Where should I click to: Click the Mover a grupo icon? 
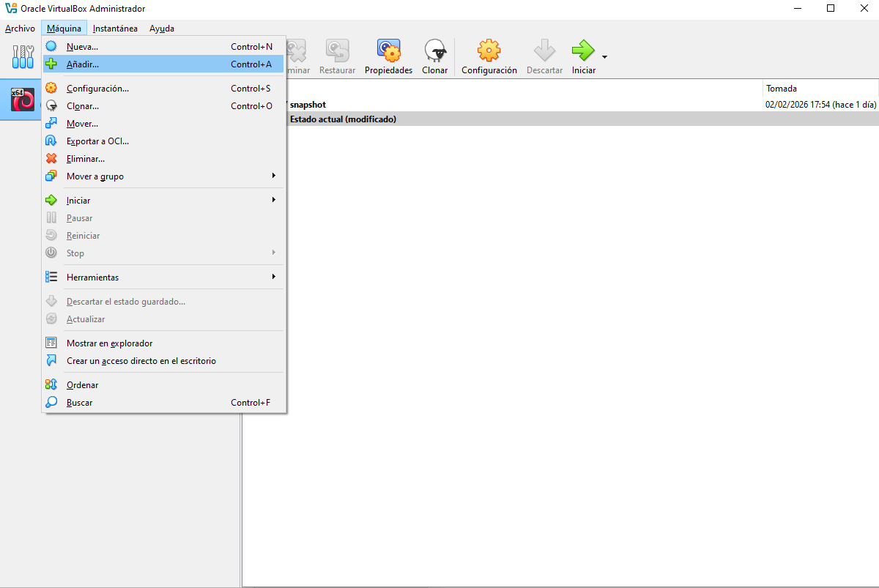click(51, 176)
